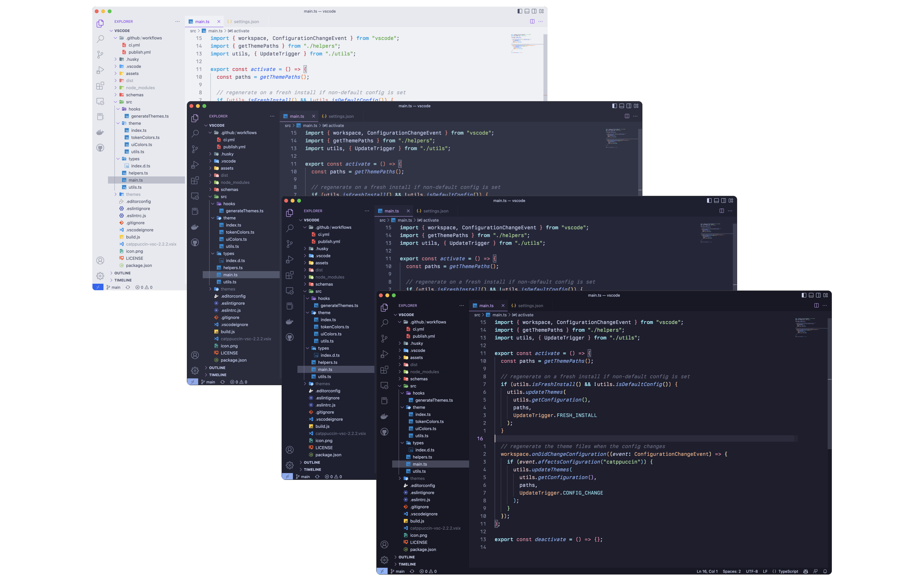Expand the OUTLINE section
Screen dimensions: 924x581
click(406, 557)
